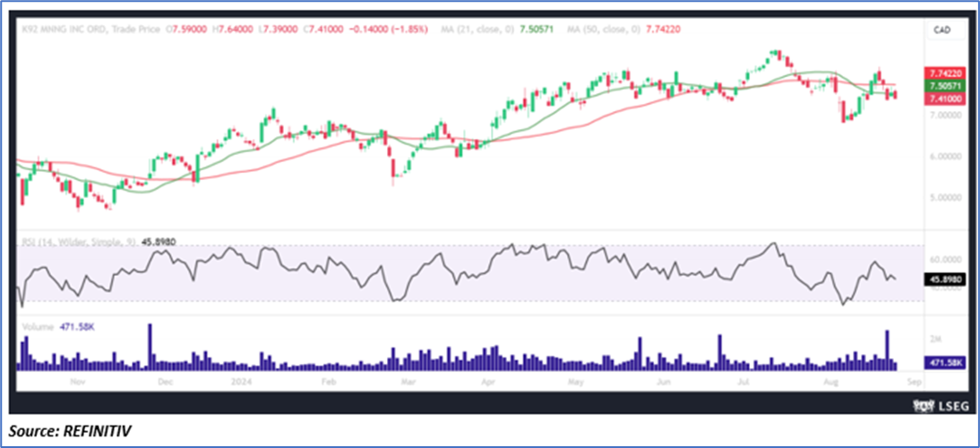The height and width of the screenshot is (448, 980).
Task: Click the Mar label on time axis
Action: [x=408, y=380]
